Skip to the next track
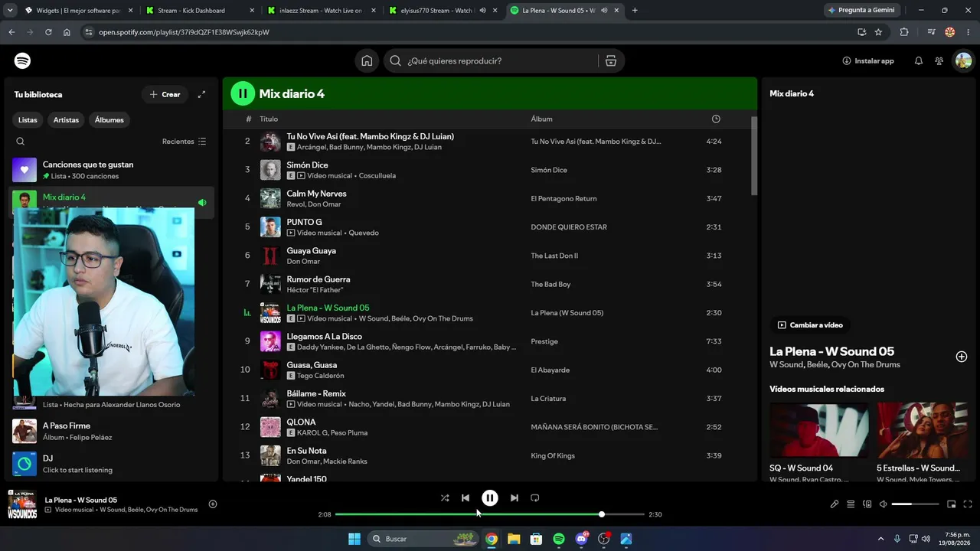The image size is (980, 551). click(514, 498)
